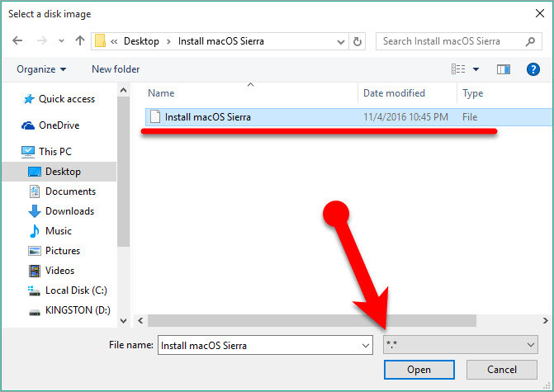Click the Desktop breadcrumb in address bar
Image resolution: width=554 pixels, height=392 pixels.
coord(141,41)
